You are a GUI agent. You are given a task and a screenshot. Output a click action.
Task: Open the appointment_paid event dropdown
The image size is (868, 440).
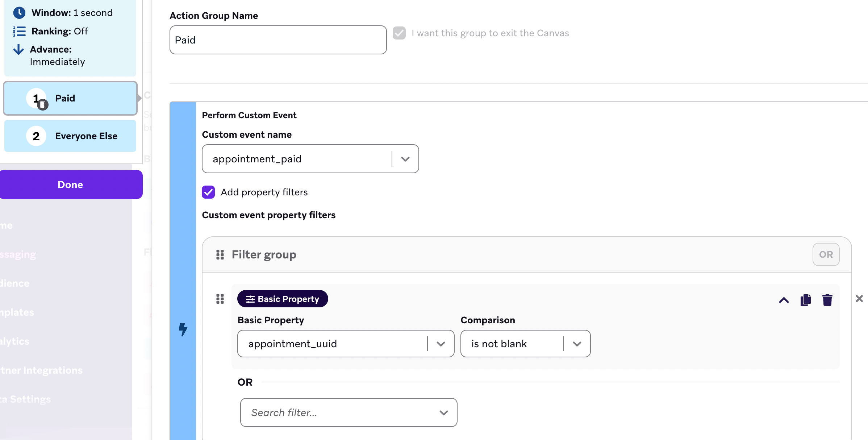[x=405, y=159]
